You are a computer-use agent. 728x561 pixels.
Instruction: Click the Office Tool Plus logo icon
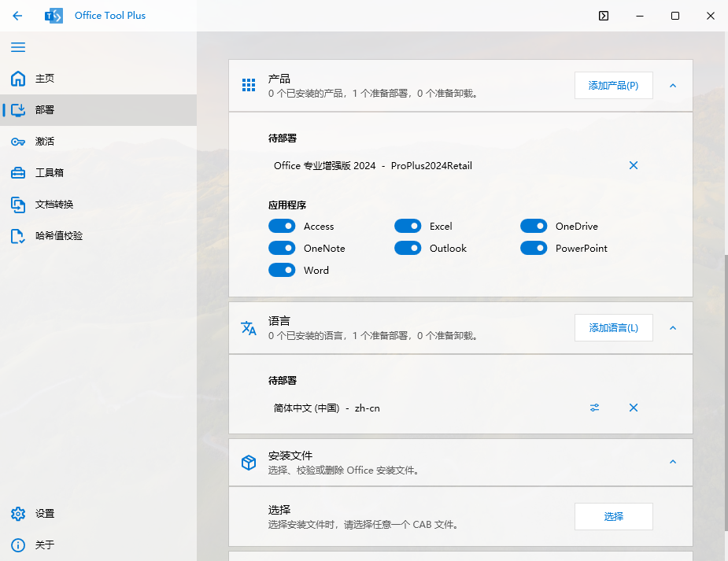pos(54,16)
